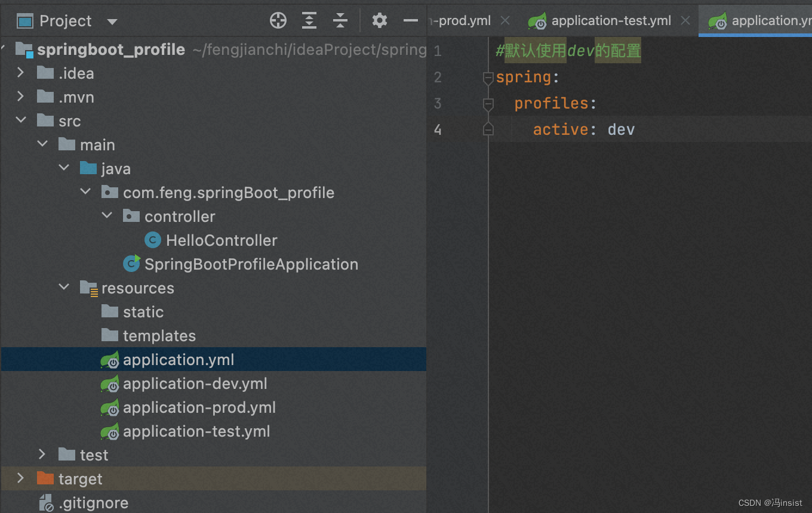Expand the .idea folder
Viewport: 812px width, 513px height.
click(21, 73)
